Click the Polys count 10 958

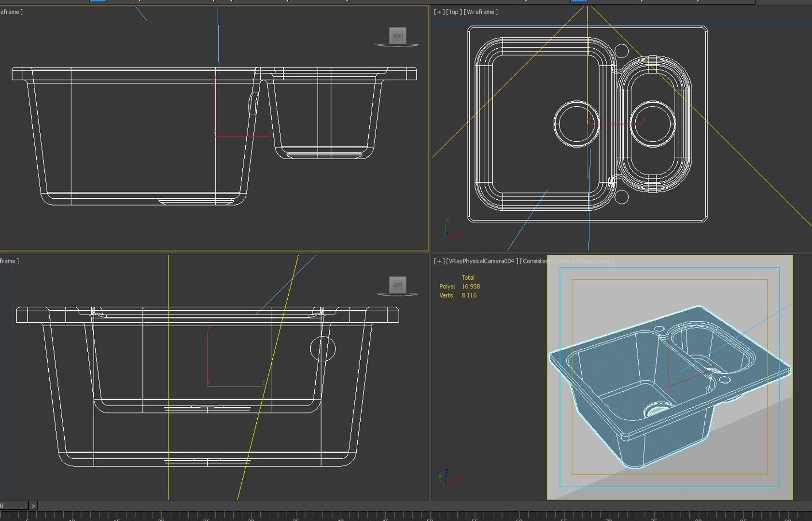click(471, 287)
